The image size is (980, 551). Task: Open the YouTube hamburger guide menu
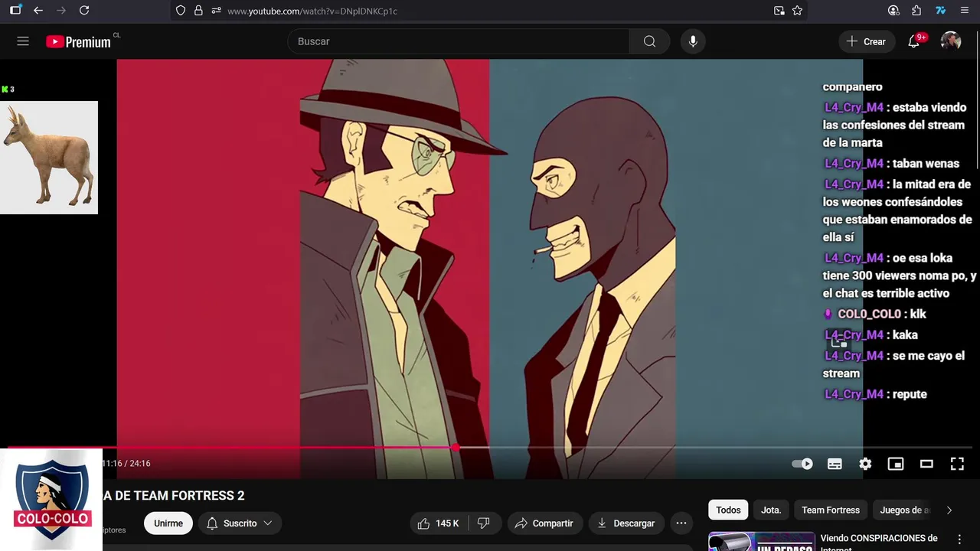coord(23,41)
